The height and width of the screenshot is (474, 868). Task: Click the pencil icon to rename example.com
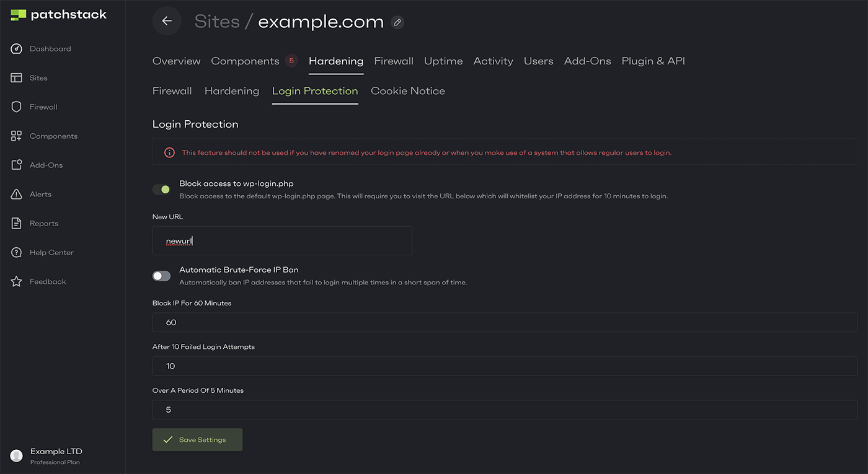[397, 22]
